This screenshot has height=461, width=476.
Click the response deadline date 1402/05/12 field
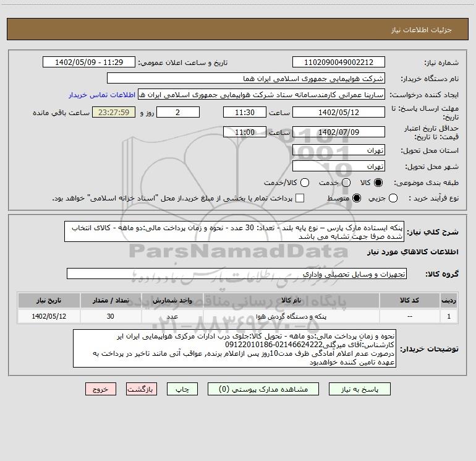339,113
